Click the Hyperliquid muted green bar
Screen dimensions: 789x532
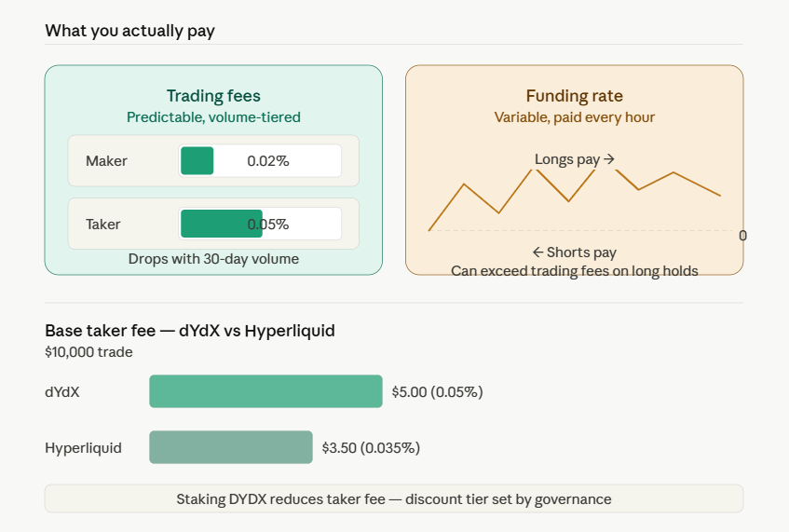(231, 447)
